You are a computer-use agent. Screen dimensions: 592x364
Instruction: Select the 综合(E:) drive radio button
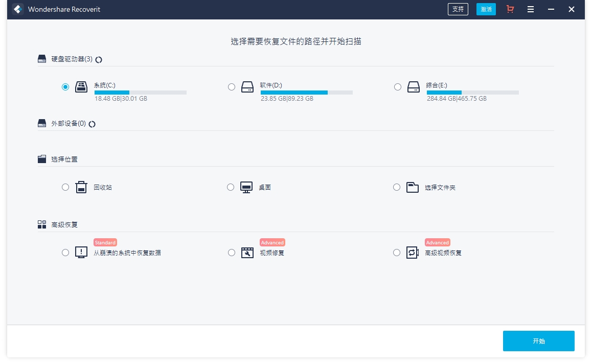point(397,87)
